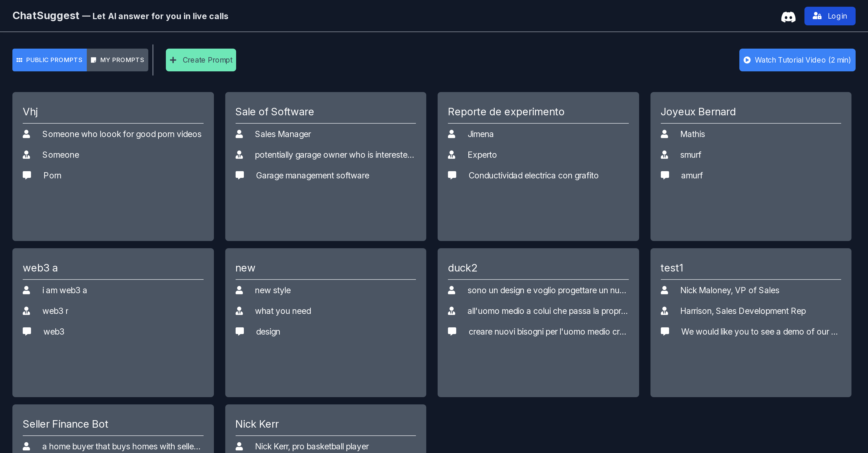
Task: Select the PUBLIC PROMPTS tab
Action: point(49,60)
